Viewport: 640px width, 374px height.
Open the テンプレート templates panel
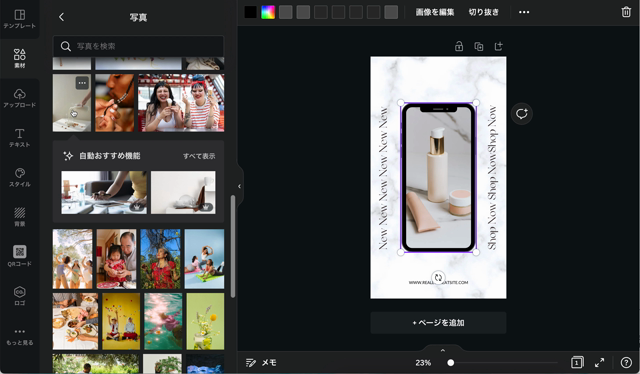[20, 19]
